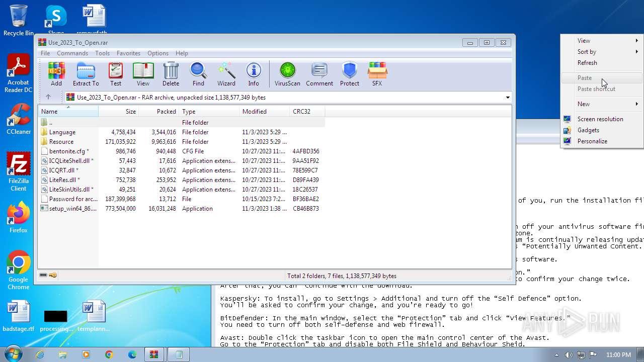The width and height of the screenshot is (644, 362).
Task: Open the File menu in WinRAR
Action: click(x=45, y=53)
